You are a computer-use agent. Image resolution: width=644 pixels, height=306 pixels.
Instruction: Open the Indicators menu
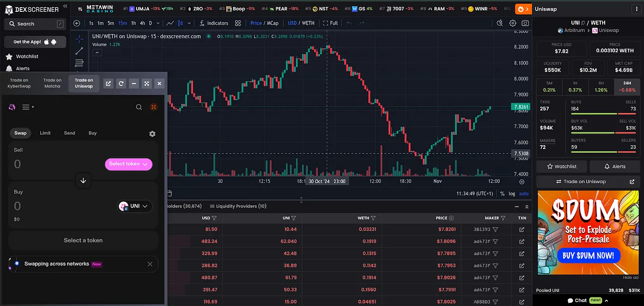pyautogui.click(x=214, y=23)
